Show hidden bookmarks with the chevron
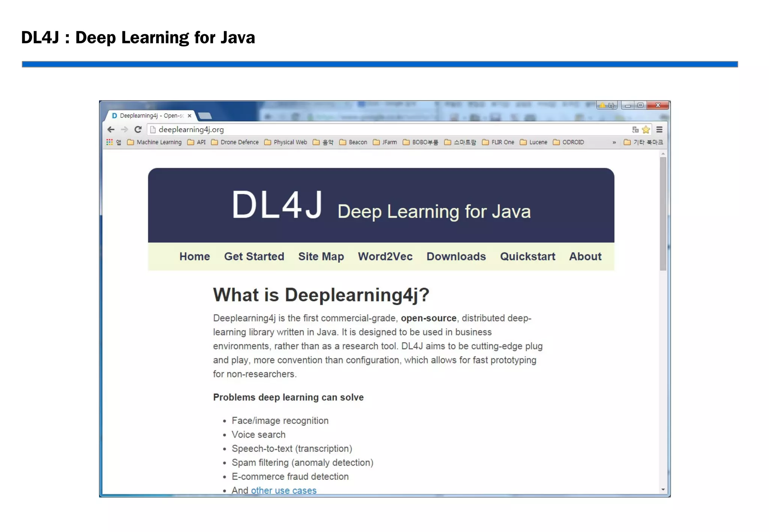The height and width of the screenshot is (532, 769). 614,142
